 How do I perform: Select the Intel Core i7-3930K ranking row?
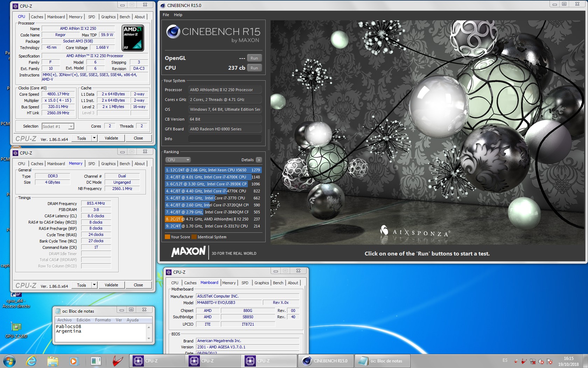tap(213, 184)
